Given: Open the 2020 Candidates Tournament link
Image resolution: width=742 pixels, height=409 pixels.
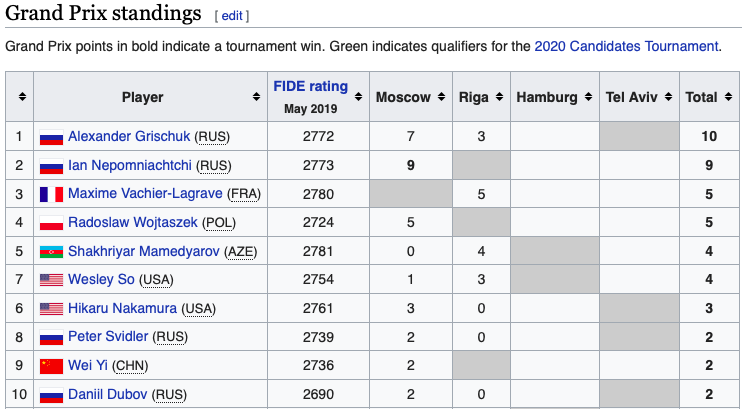Looking at the screenshot, I should (x=626, y=46).
